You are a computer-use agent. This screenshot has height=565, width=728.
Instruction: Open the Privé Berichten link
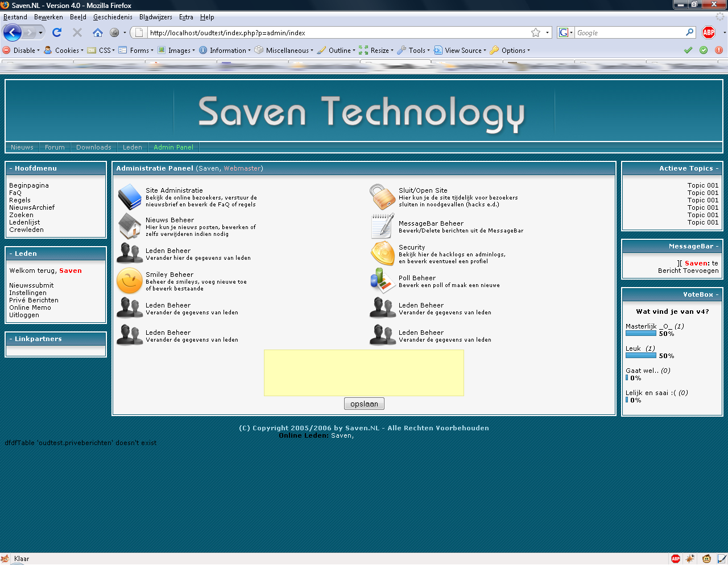point(34,300)
